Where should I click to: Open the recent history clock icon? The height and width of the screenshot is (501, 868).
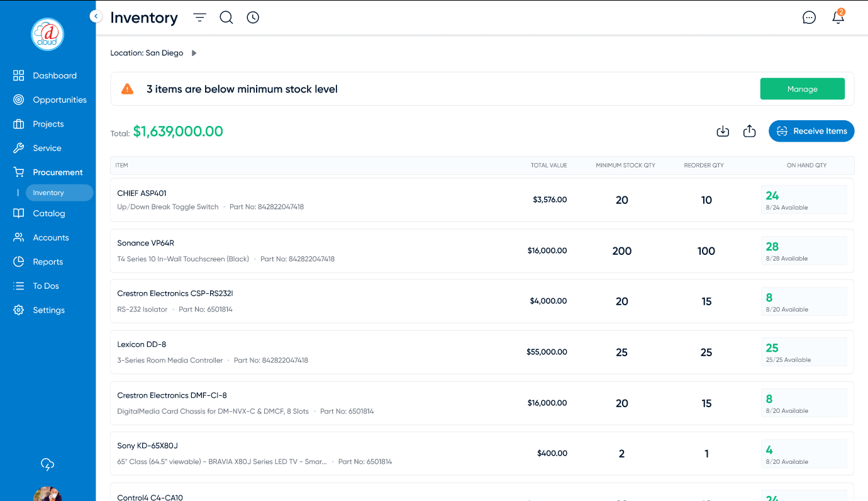(x=253, y=17)
